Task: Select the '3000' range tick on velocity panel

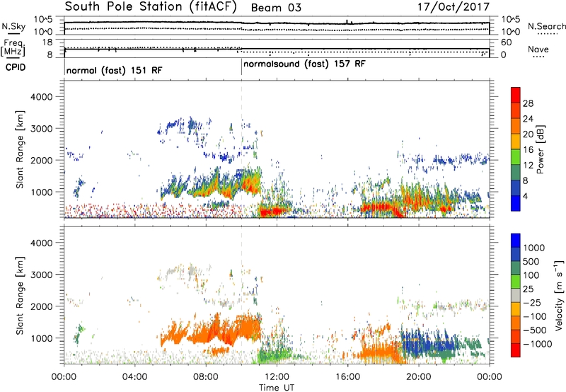Action: click(41, 275)
